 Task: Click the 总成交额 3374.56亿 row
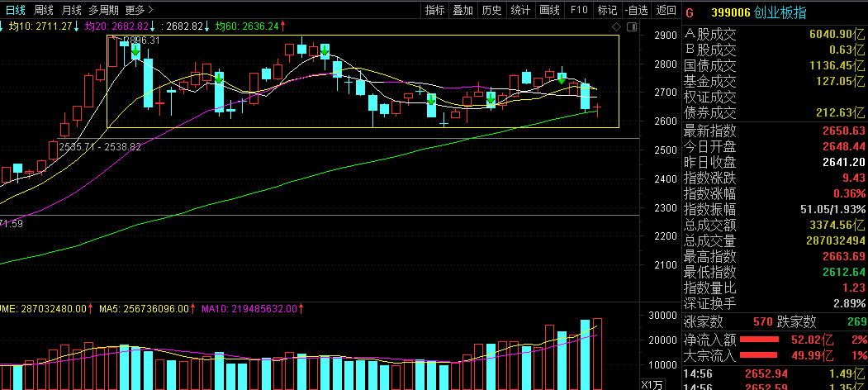[x=775, y=226]
